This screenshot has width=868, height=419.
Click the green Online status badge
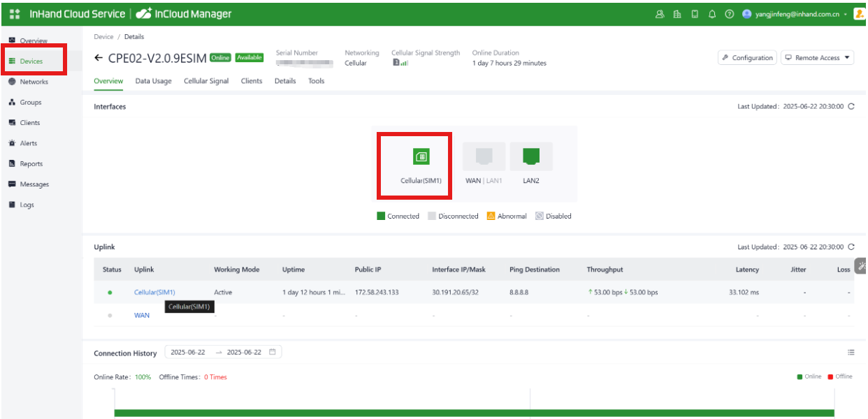pos(221,58)
